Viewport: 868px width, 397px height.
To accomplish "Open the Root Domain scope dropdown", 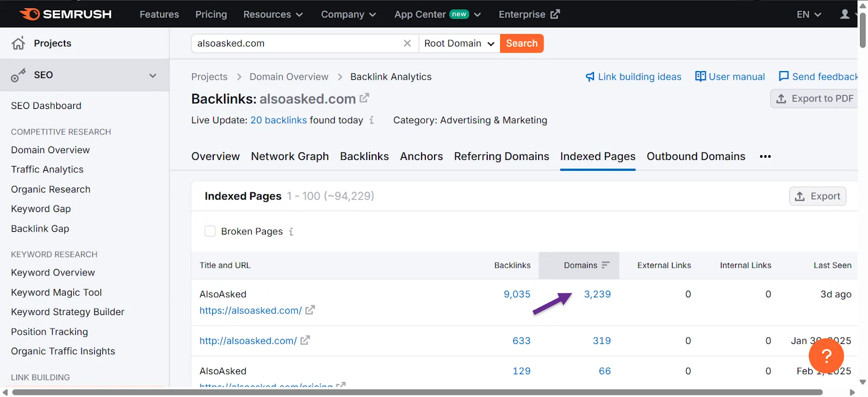I will (459, 43).
